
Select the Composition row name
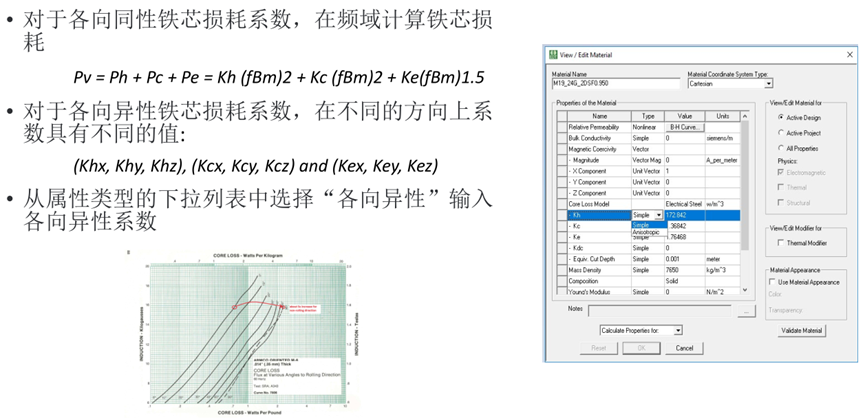pyautogui.click(x=599, y=281)
